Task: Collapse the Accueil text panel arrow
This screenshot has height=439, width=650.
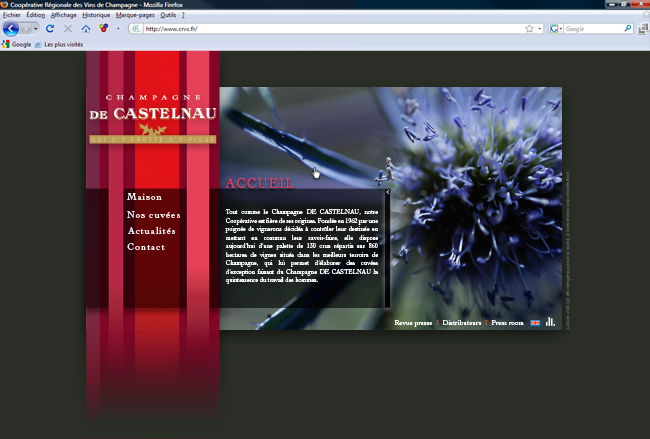Action: click(x=388, y=192)
